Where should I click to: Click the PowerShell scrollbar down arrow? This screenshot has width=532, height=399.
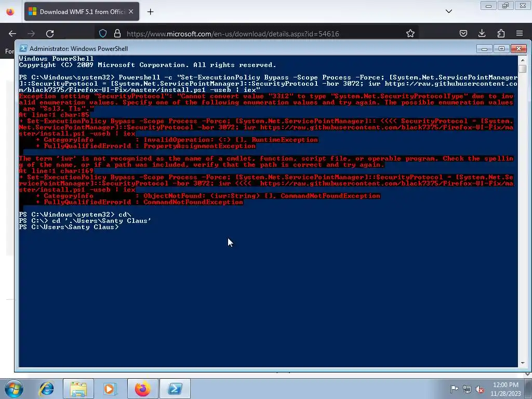click(x=523, y=363)
